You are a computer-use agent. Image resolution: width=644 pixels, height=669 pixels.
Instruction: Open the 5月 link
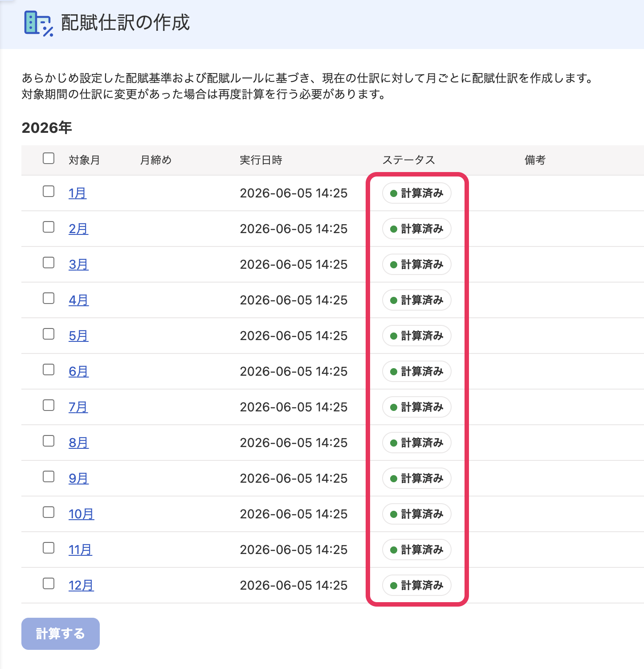point(78,336)
